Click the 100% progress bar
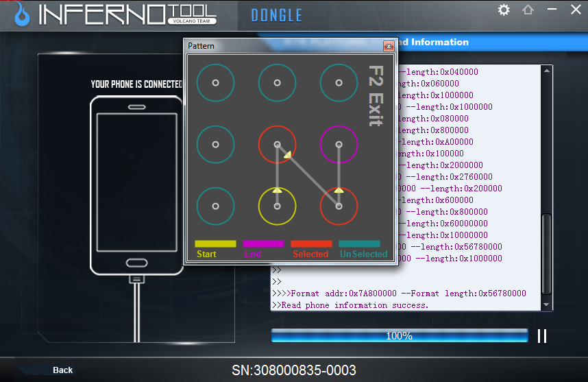This screenshot has height=382, width=588. point(400,335)
